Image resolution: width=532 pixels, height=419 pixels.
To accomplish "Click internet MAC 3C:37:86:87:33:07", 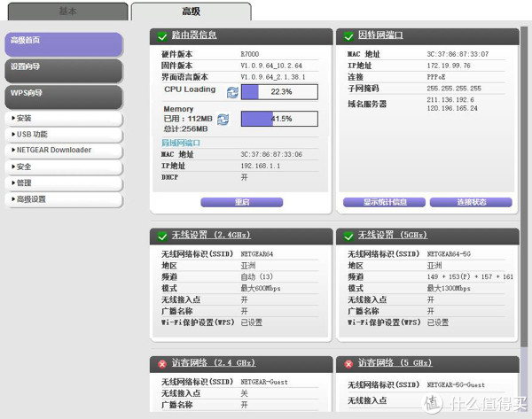I will point(458,54).
